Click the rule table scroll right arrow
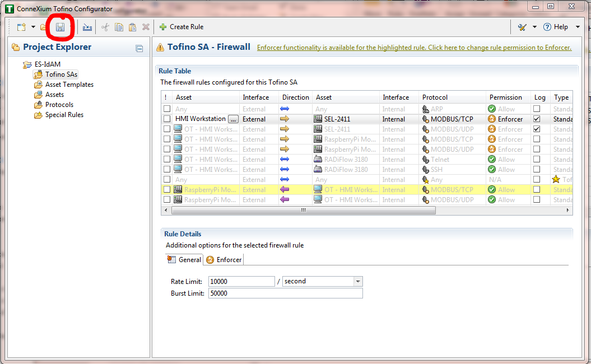This screenshot has width=591, height=364. click(x=567, y=210)
